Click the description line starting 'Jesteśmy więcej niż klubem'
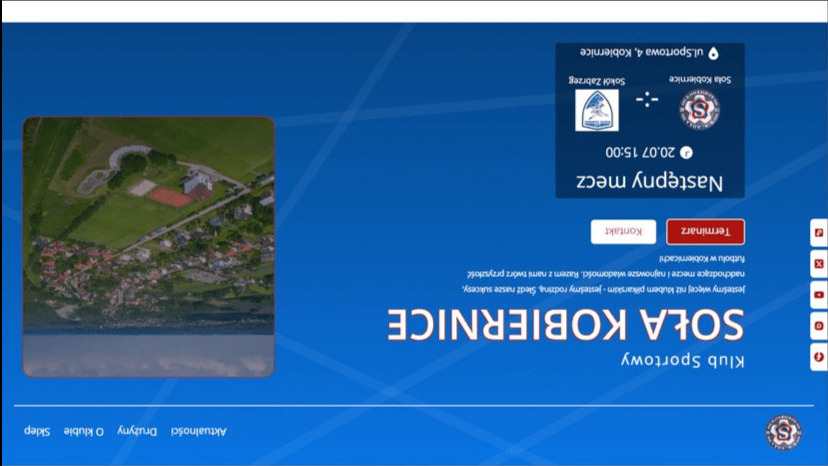The width and height of the screenshot is (828, 466). pos(603,289)
